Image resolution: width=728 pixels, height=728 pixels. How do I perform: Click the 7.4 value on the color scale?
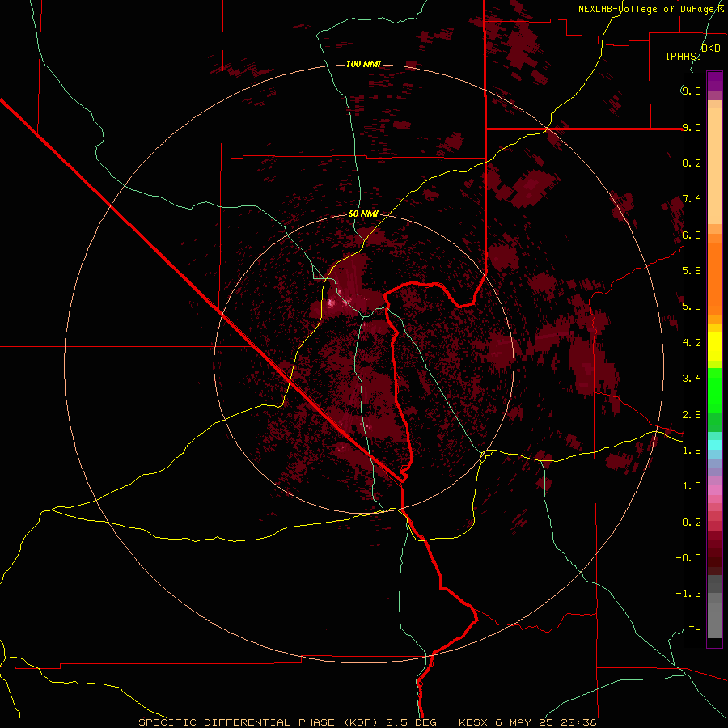[692, 199]
